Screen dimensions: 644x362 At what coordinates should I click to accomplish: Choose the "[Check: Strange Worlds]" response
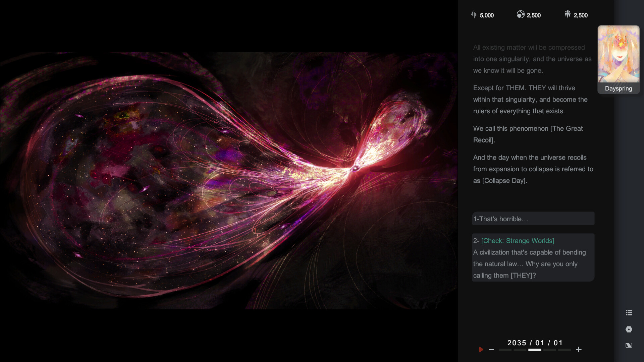[533, 257]
